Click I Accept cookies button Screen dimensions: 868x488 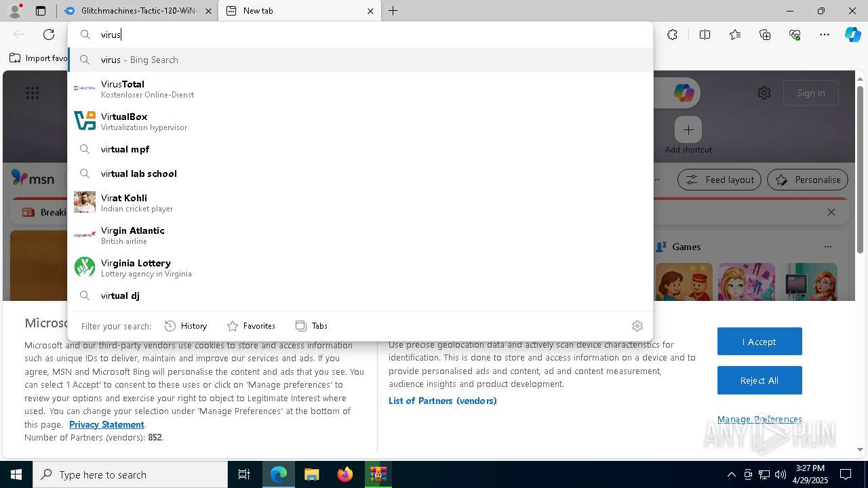[x=759, y=342]
